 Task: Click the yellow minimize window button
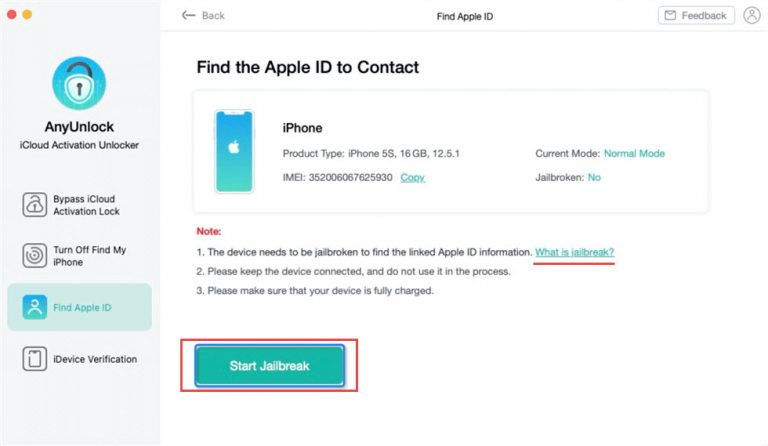pos(27,15)
